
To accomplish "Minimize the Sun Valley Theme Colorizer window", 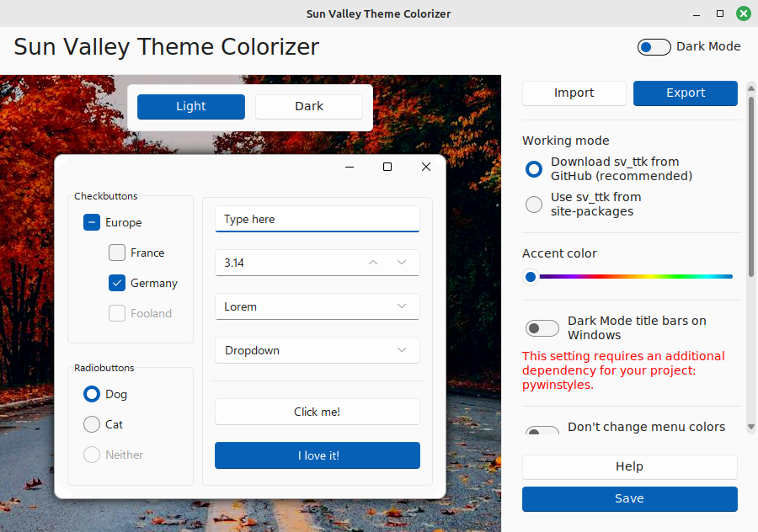I will coord(697,14).
